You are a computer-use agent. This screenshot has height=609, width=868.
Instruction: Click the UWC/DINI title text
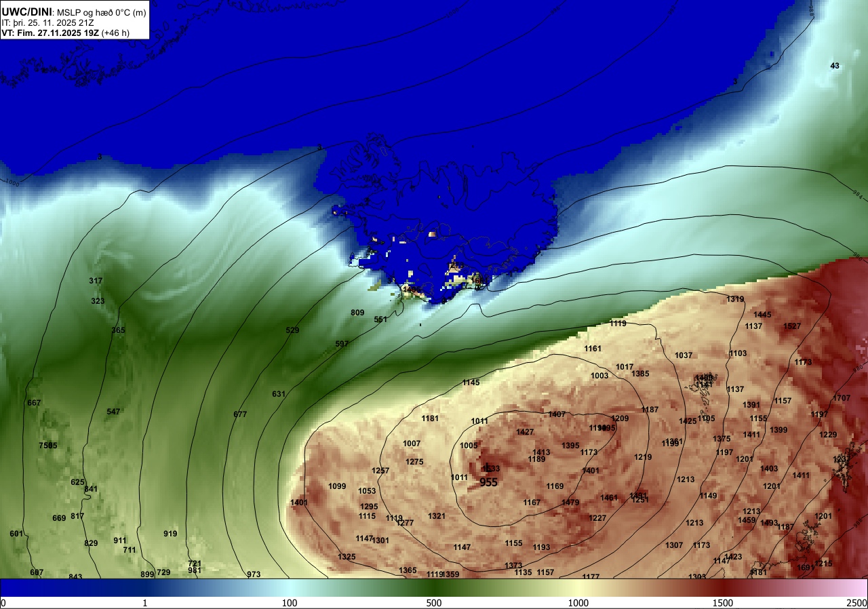click(26, 12)
